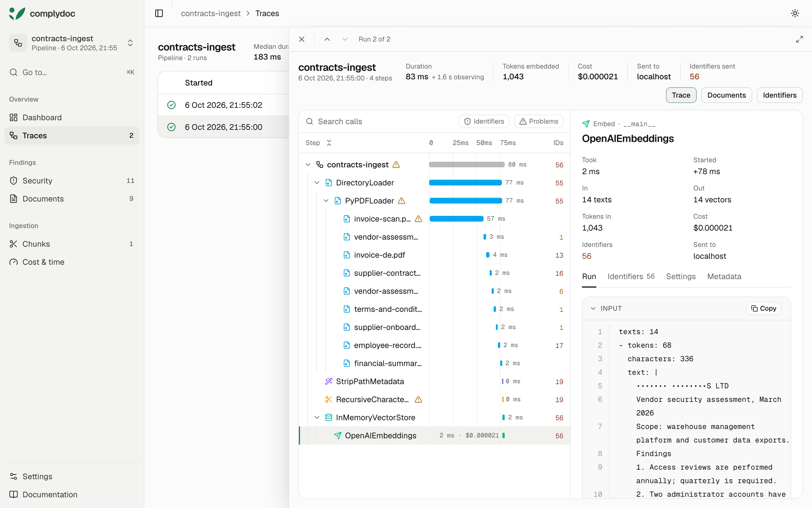This screenshot has height=508, width=812.
Task: Switch theme with the sun icon
Action: (795, 14)
